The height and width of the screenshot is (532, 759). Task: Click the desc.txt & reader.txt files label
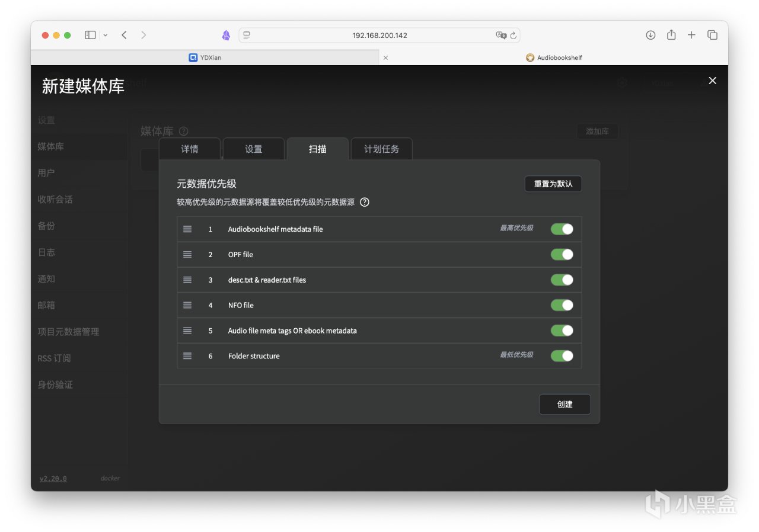point(267,280)
